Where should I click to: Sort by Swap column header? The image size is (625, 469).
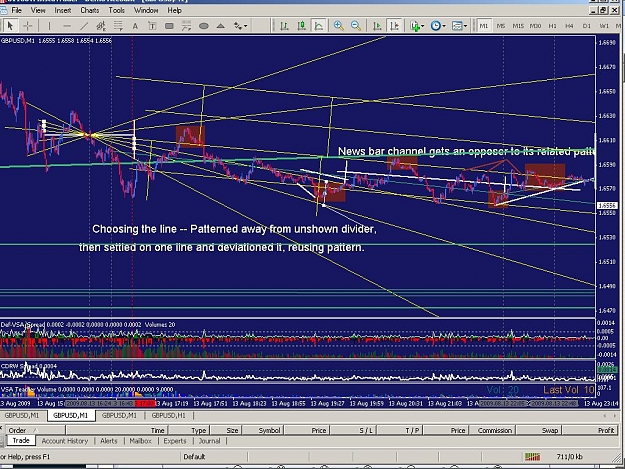[537, 430]
